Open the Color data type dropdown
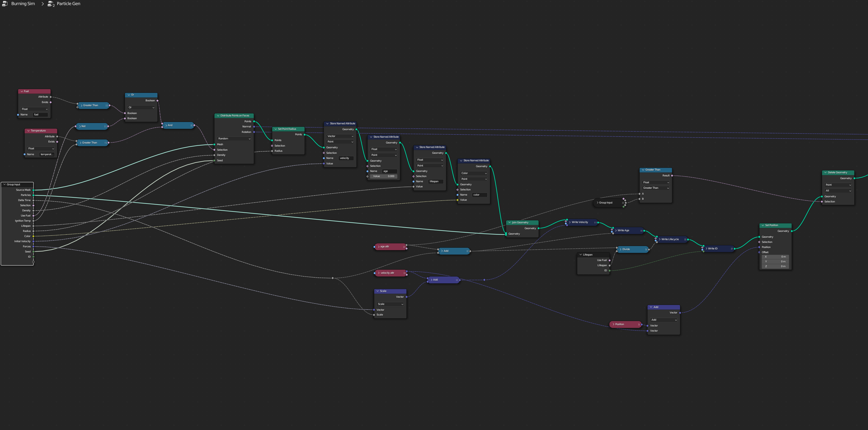This screenshot has width=868, height=430. (474, 173)
